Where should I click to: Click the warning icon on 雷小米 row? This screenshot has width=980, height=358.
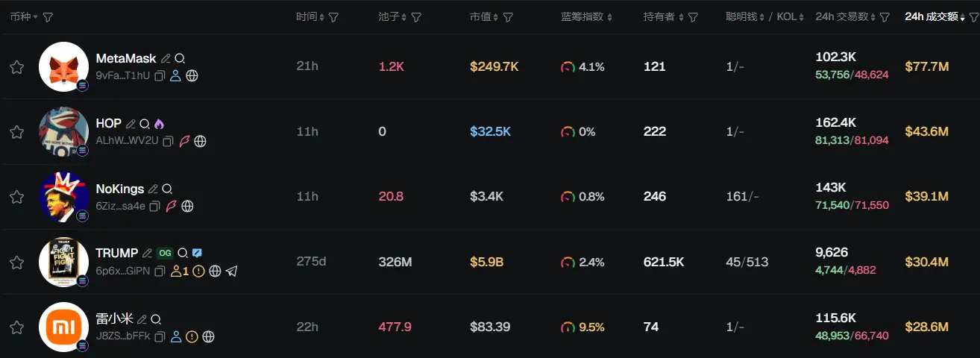[192, 336]
